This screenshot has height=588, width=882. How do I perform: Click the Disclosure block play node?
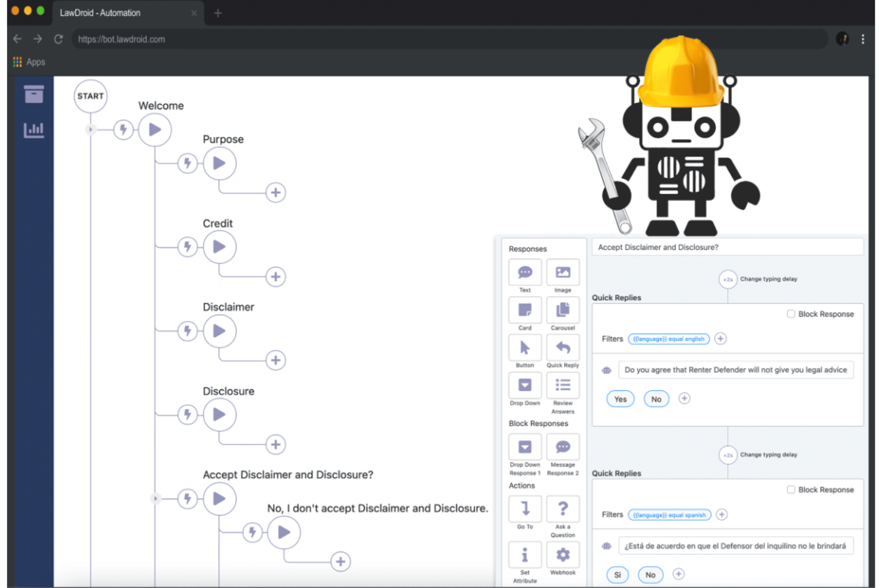click(219, 415)
